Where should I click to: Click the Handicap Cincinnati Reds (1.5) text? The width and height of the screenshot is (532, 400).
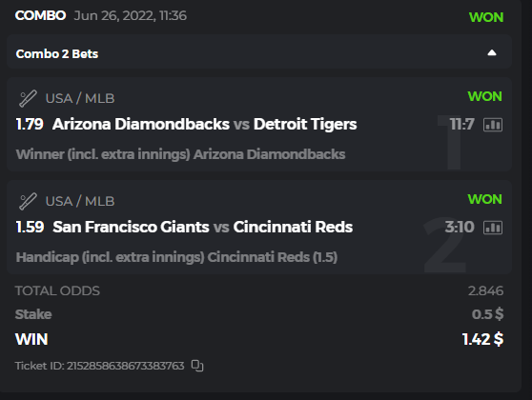pos(176,257)
